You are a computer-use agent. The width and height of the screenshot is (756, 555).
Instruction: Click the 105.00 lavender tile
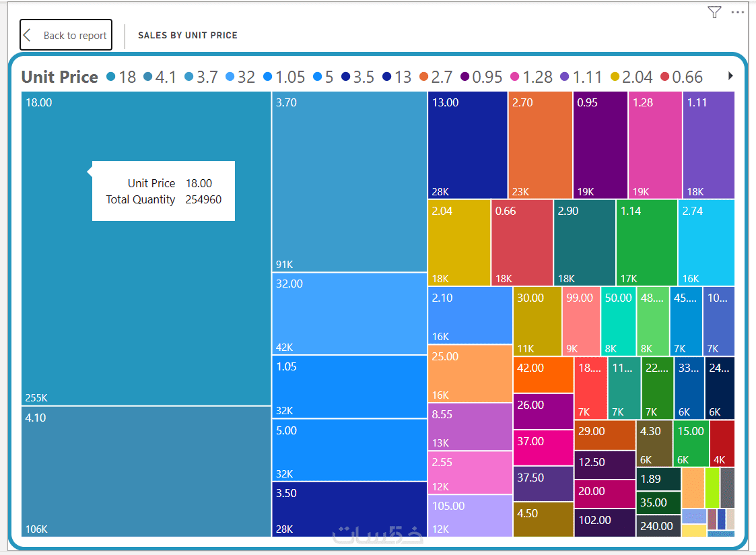(x=470, y=516)
